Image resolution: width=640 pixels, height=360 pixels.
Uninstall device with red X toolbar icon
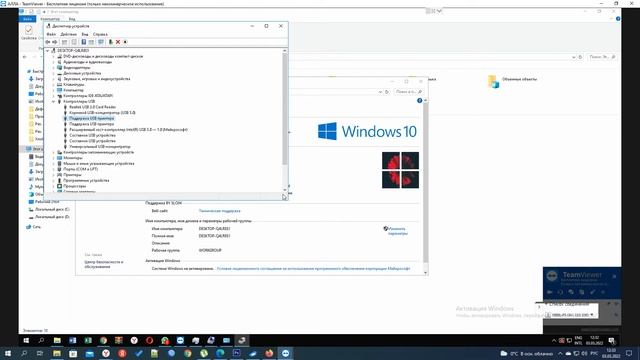coord(118,42)
